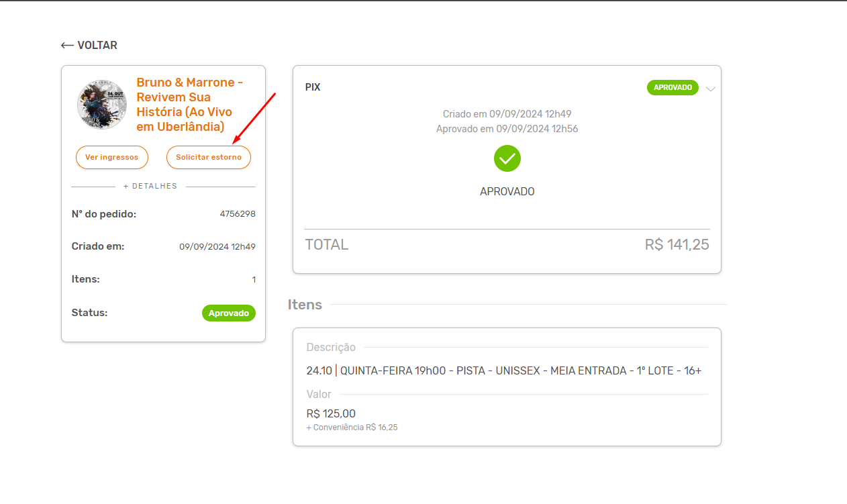This screenshot has width=847, height=504.
Task: Click the 'Status:' label in details
Action: coord(89,313)
